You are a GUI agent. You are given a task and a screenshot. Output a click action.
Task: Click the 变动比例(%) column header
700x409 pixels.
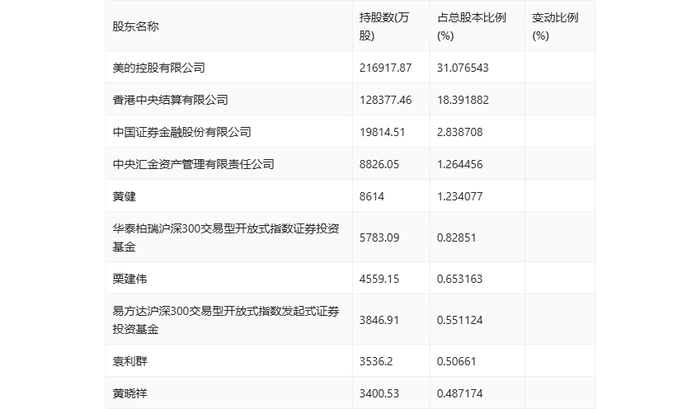pyautogui.click(x=555, y=26)
